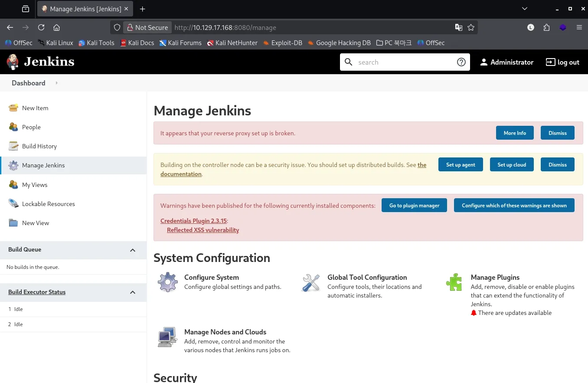Open the Kali NetHunter bookmark
Image resolution: width=588 pixels, height=383 pixels.
232,43
